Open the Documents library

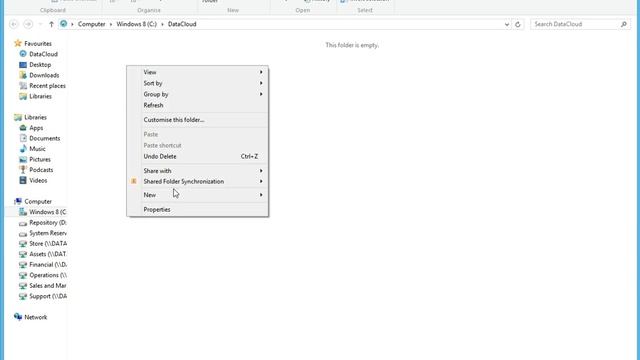(44, 138)
